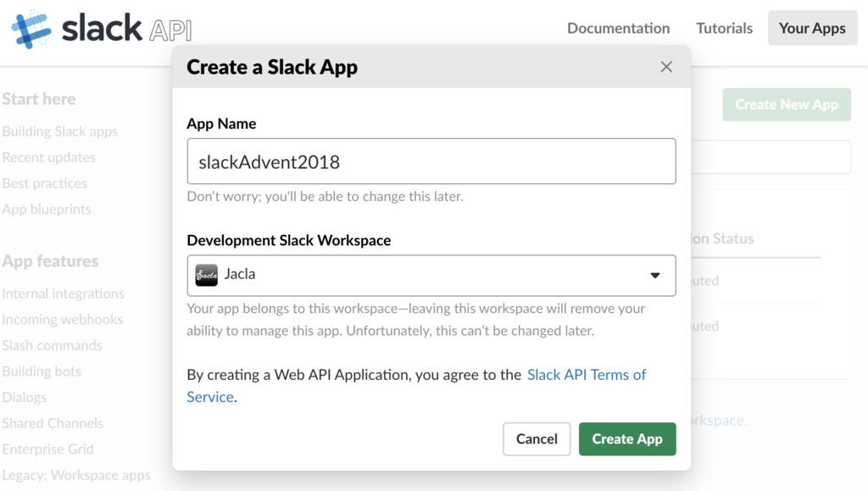Click the Jacla workspace avatar icon

pos(207,275)
